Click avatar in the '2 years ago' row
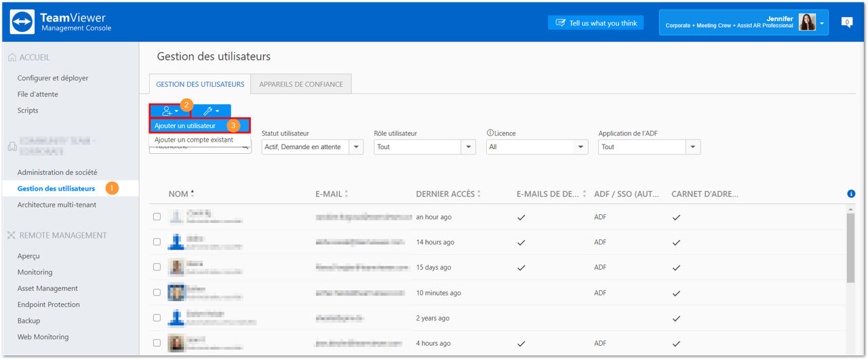 [x=176, y=318]
